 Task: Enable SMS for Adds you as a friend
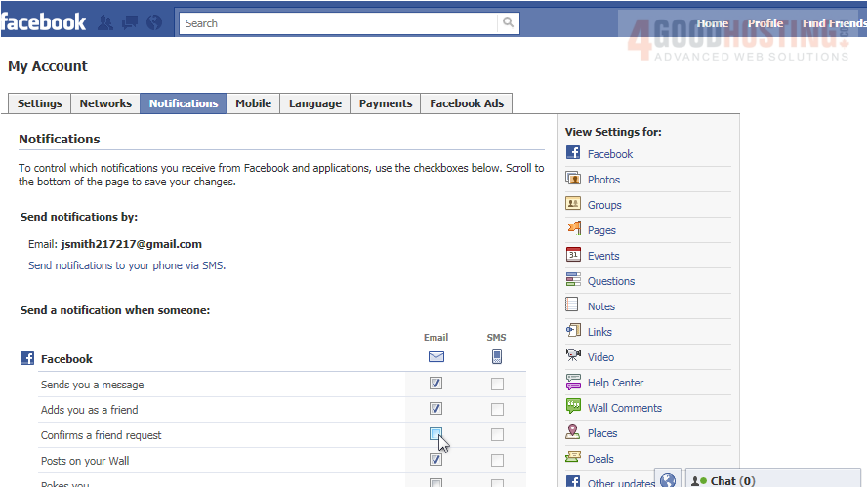(497, 409)
